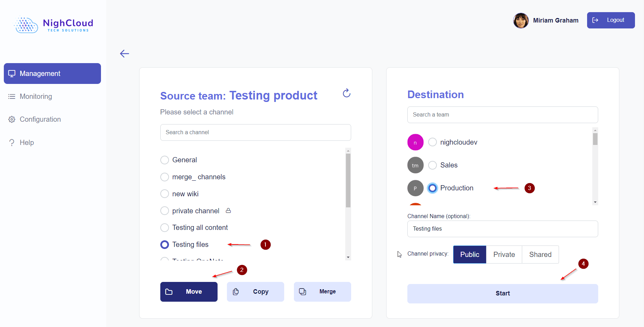Click the Production team avatar icon

tap(415, 188)
